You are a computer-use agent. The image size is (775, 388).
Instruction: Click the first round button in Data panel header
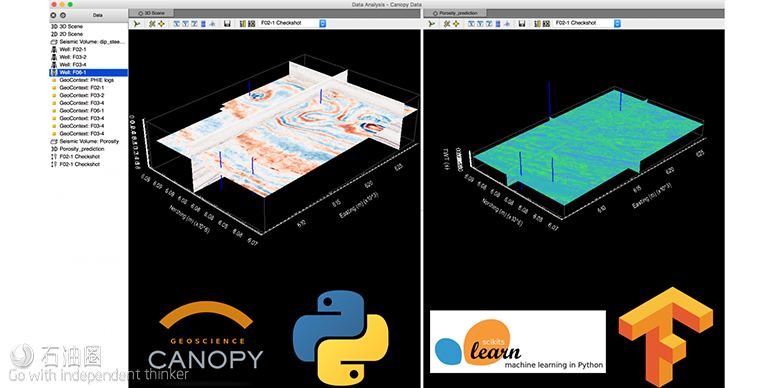click(x=53, y=15)
